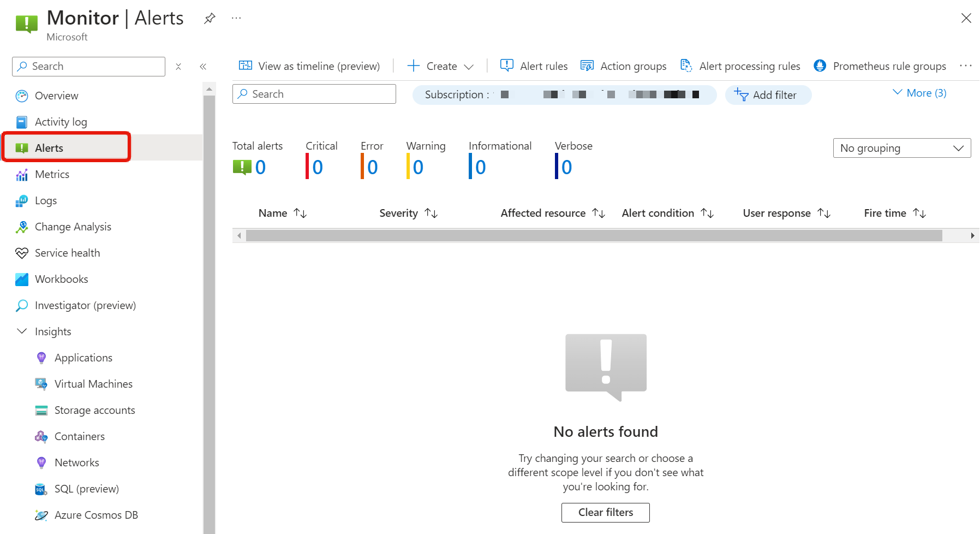
Task: Click the table horizontal scrollbar thumb
Action: (x=594, y=235)
